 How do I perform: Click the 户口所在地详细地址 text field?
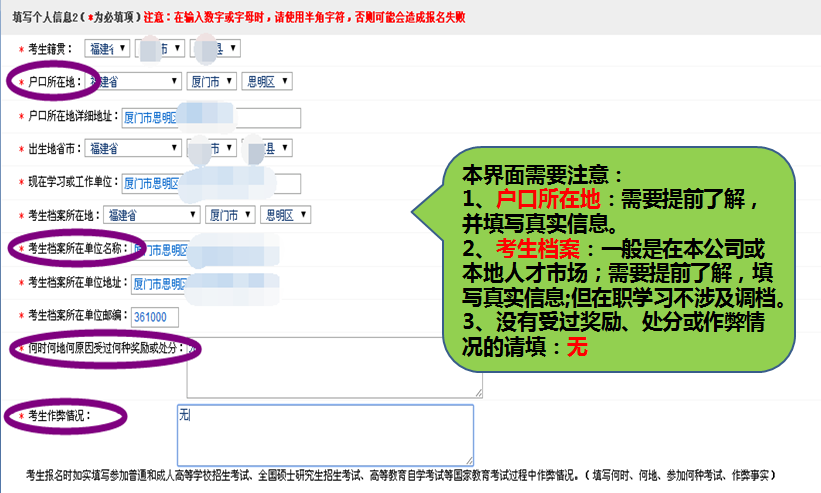pos(210,118)
